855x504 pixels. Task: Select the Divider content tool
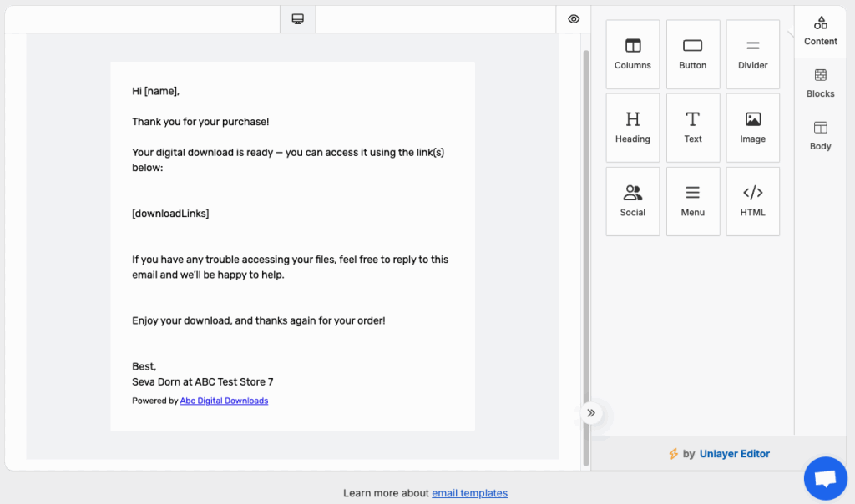[x=752, y=54]
